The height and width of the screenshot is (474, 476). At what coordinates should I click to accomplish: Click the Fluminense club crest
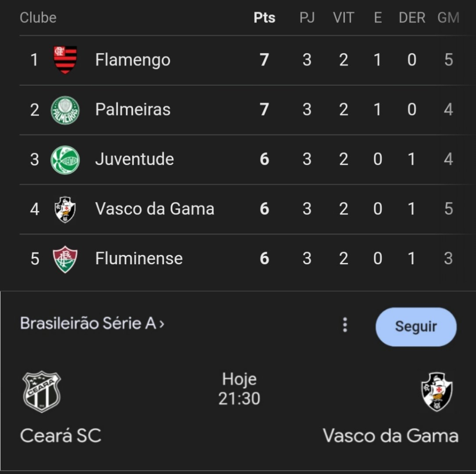[65, 259]
